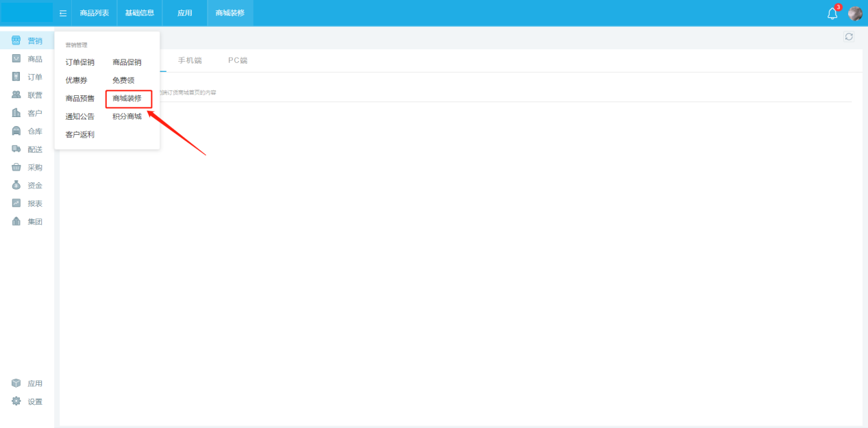Click the 设置 gear icon
The height and width of the screenshot is (428, 868).
[16, 401]
